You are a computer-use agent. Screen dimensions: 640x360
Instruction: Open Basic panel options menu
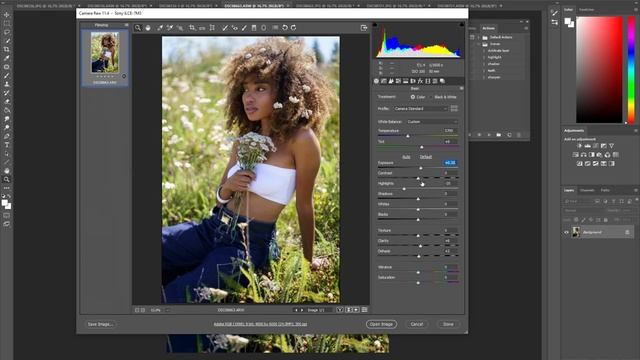point(461,89)
